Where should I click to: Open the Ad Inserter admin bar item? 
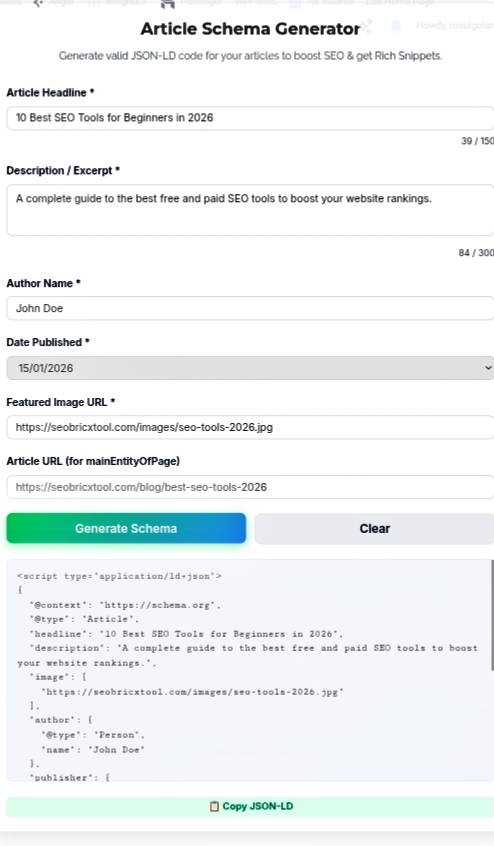321,3
